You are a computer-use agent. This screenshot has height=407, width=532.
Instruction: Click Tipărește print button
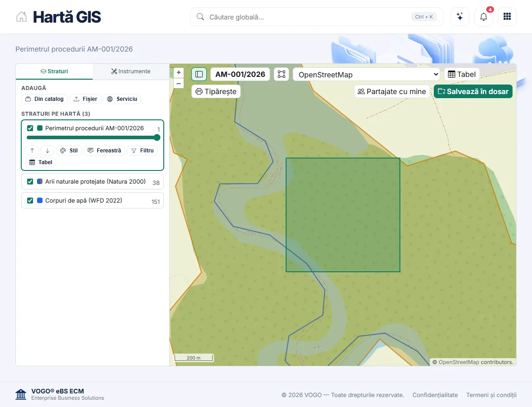216,91
